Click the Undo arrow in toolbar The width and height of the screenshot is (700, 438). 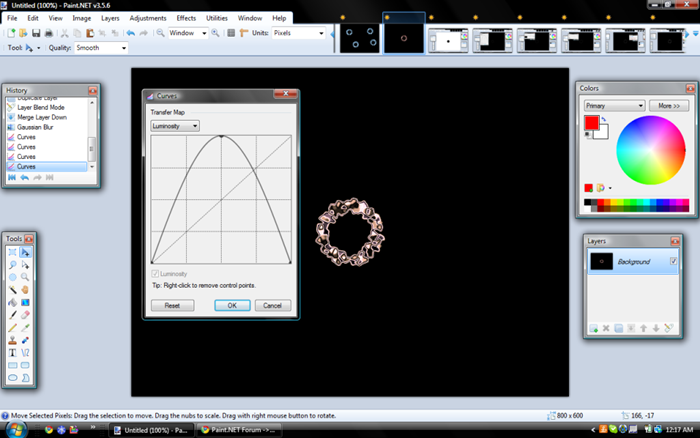click(130, 33)
